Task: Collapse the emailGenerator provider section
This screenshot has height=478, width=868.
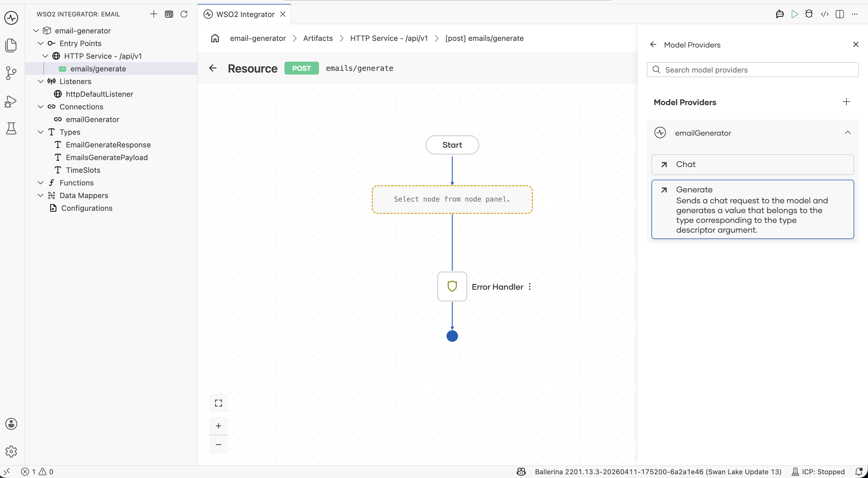Action: [848, 133]
